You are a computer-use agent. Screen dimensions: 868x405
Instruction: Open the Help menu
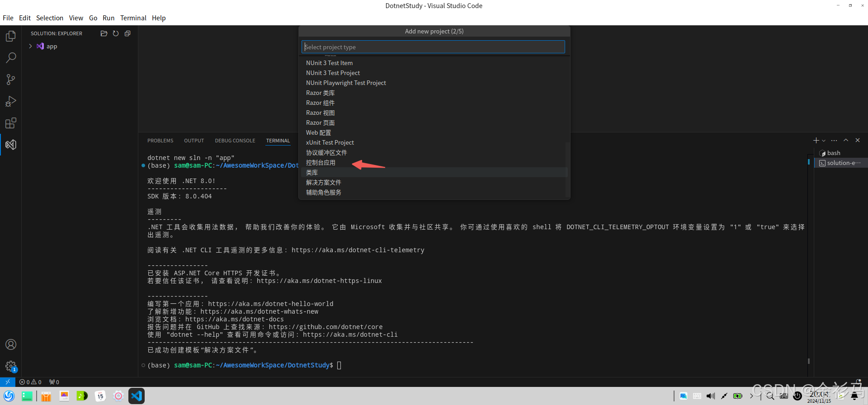click(159, 18)
